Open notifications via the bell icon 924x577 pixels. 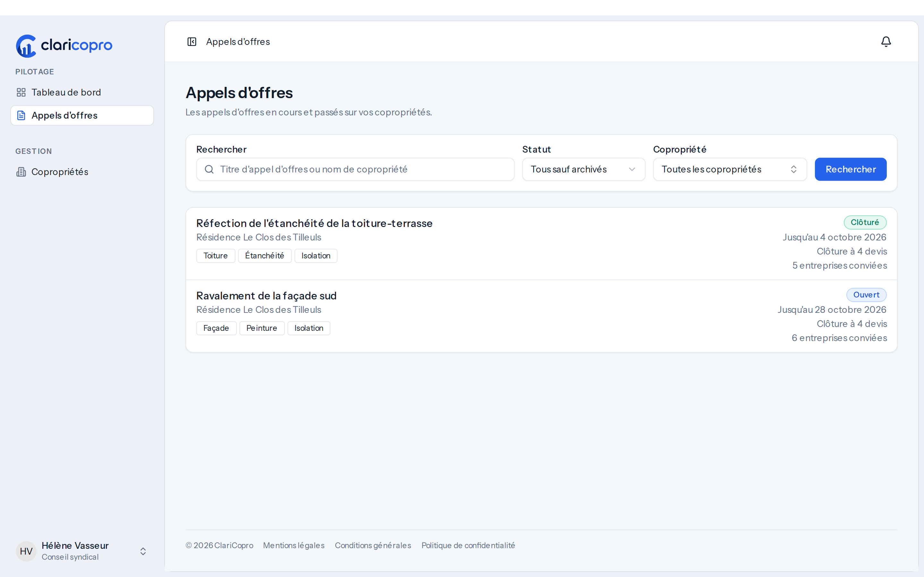pyautogui.click(x=886, y=42)
